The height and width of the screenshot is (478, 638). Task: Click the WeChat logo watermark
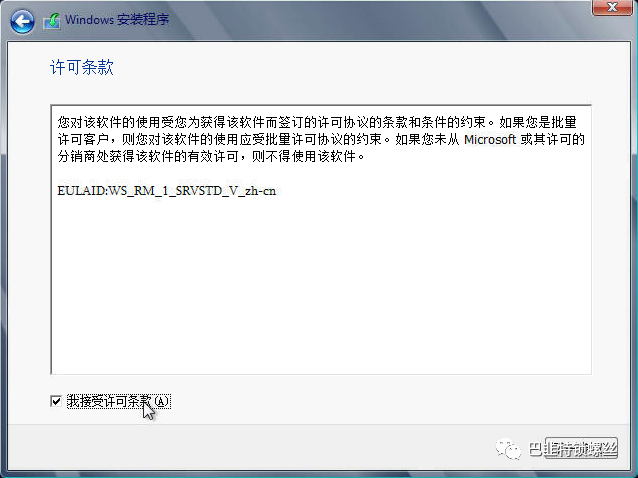(508, 449)
